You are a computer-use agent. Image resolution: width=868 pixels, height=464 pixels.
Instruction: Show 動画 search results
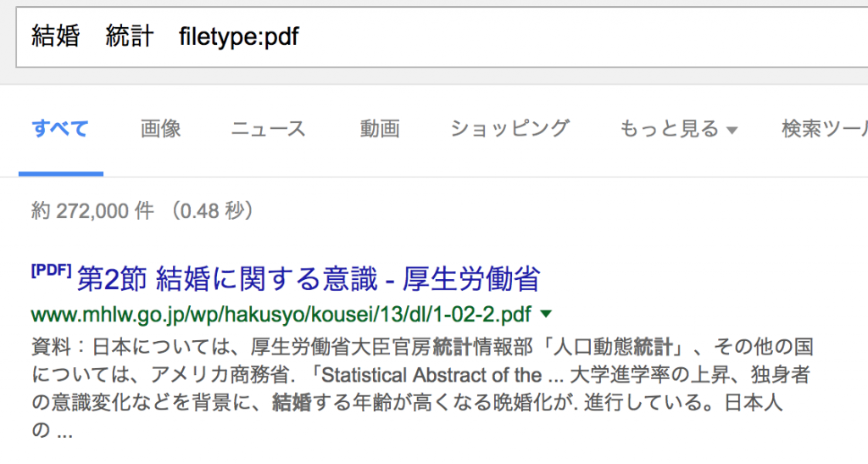[379, 129]
